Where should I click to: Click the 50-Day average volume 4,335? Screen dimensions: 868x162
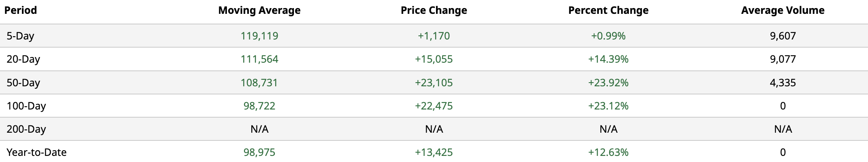pyautogui.click(x=783, y=83)
